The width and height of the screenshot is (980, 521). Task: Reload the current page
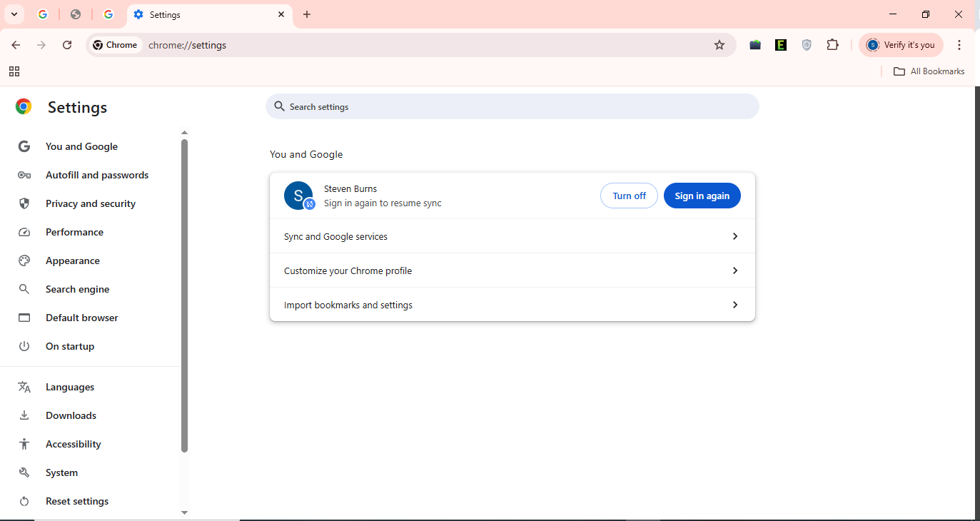point(67,45)
